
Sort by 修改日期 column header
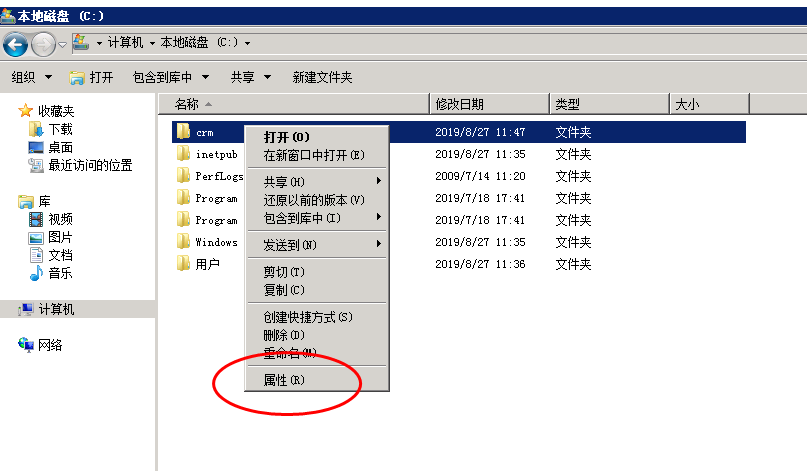tap(489, 104)
